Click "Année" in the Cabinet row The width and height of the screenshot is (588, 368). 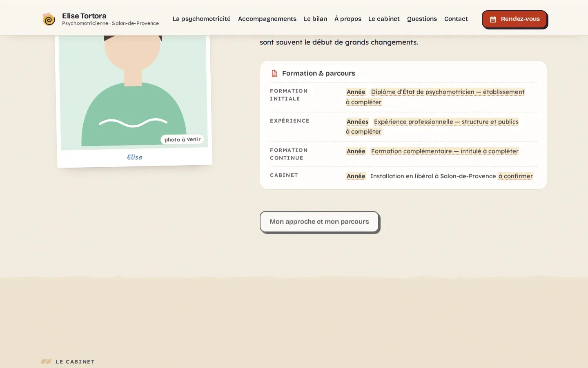[356, 176]
